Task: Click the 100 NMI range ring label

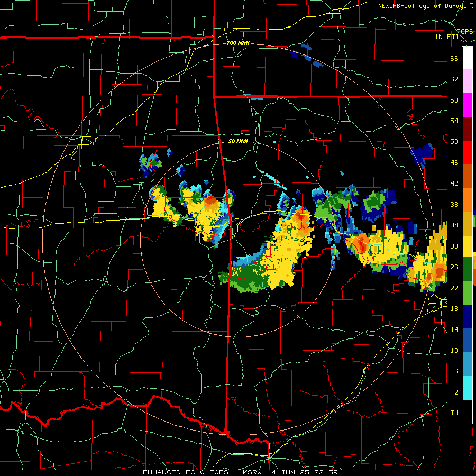Action: tap(238, 43)
